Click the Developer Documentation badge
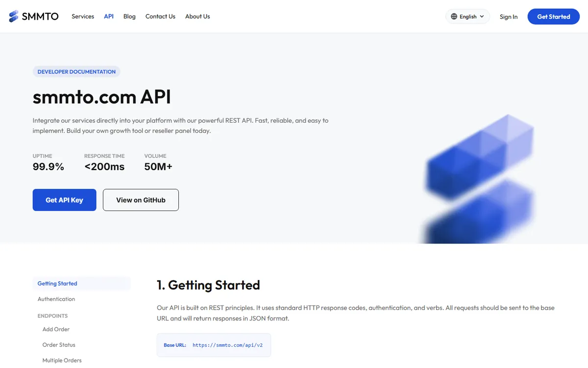The image size is (588, 368). point(76,72)
